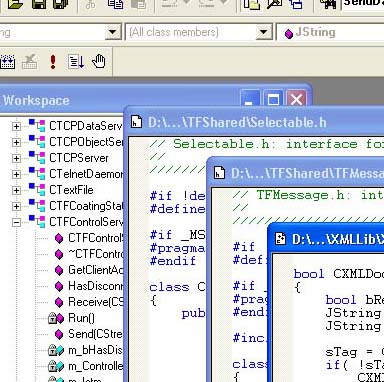
Task: Select the Receive(CS method label
Action: 95,302
